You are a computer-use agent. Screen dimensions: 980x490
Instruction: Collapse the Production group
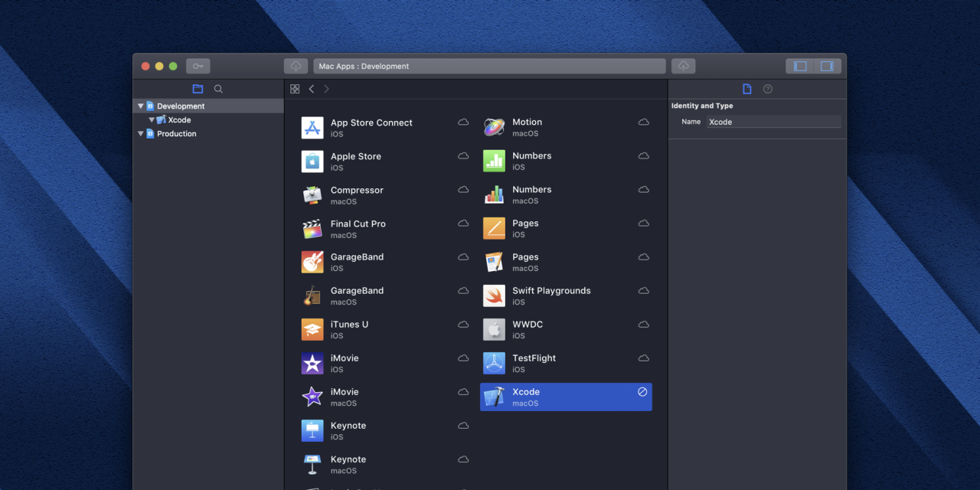141,134
